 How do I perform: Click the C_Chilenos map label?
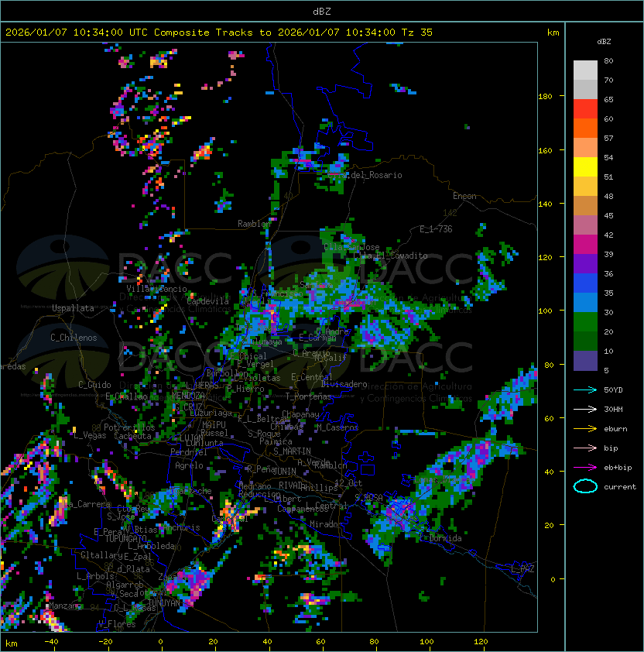pyautogui.click(x=74, y=338)
